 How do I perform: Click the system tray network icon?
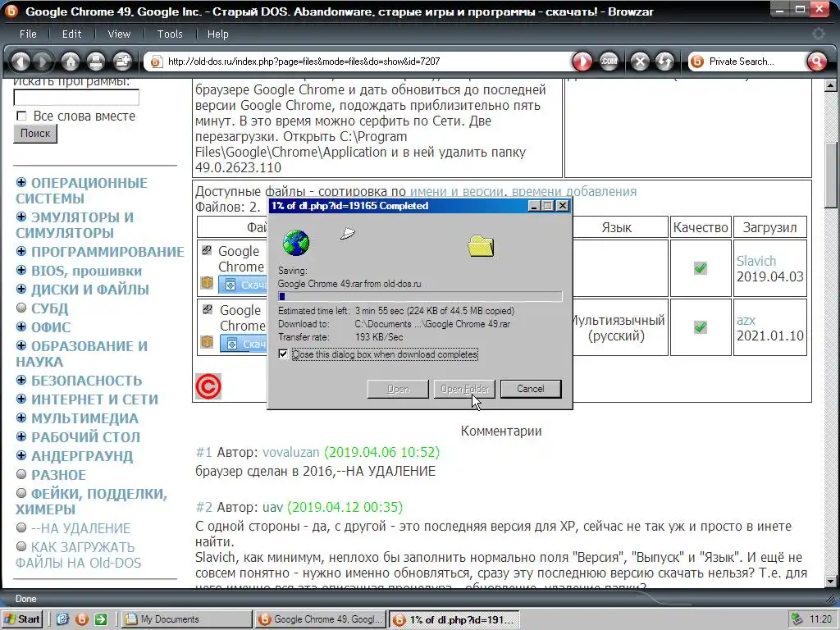(x=797, y=619)
